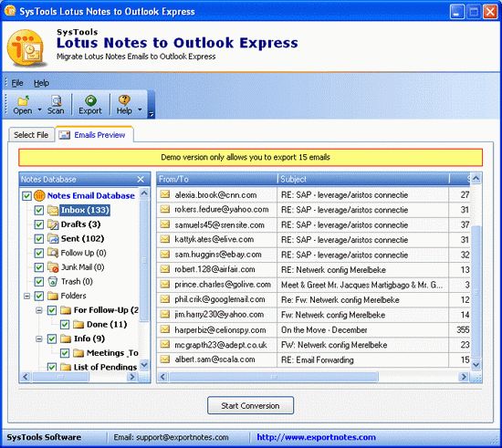Select the Inbox (133) folder icon

pos(53,210)
